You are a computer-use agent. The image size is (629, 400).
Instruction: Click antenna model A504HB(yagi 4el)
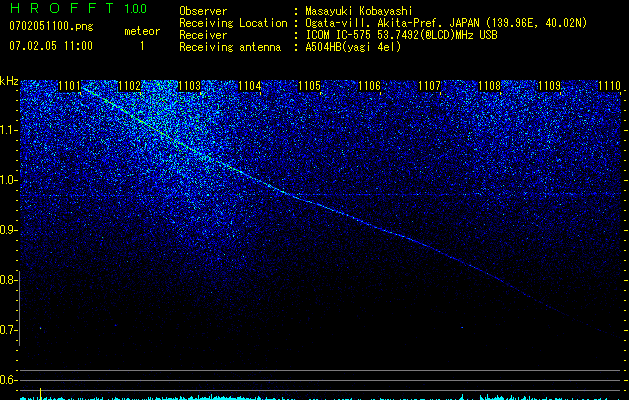point(353,47)
